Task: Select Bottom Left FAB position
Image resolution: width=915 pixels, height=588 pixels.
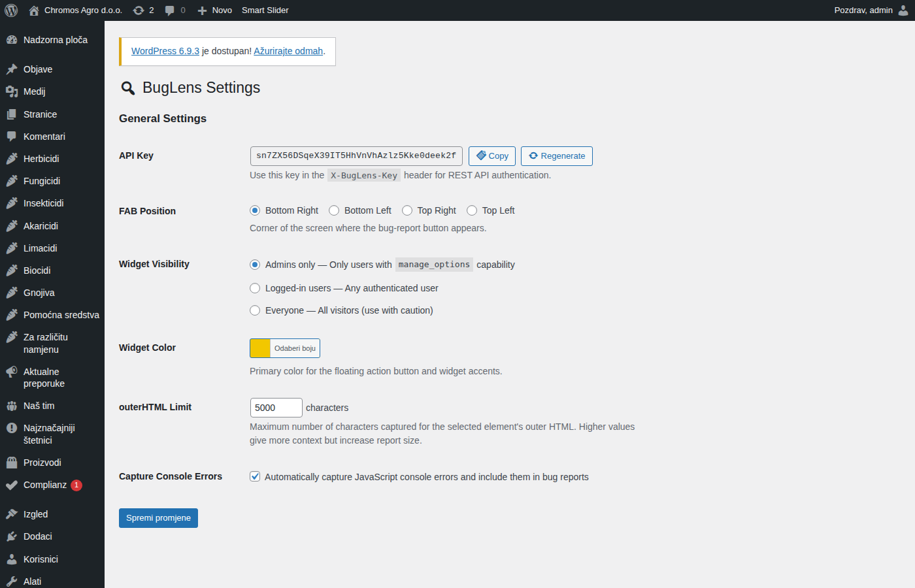Action: pos(334,210)
